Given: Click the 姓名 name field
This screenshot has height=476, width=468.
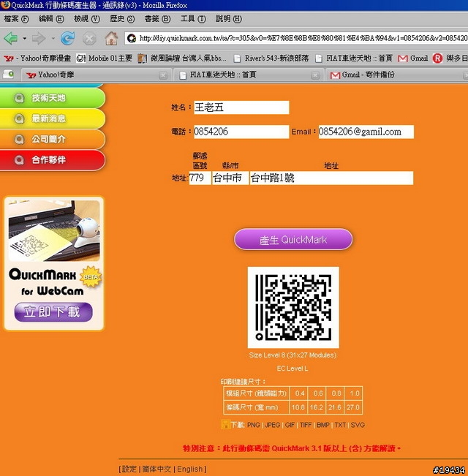Looking at the screenshot, I should click(241, 107).
